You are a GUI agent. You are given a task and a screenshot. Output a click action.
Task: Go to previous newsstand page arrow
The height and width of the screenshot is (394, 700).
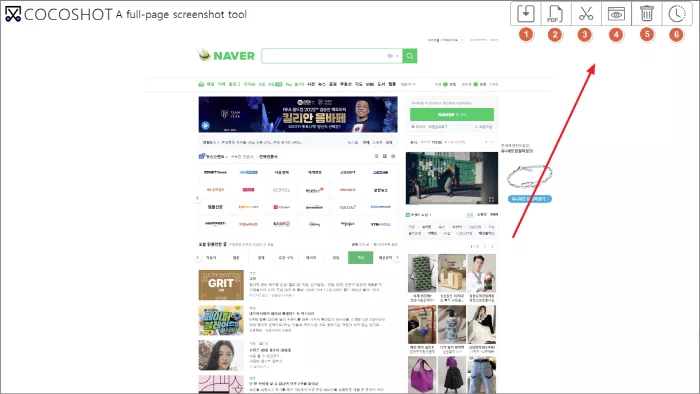(197, 198)
